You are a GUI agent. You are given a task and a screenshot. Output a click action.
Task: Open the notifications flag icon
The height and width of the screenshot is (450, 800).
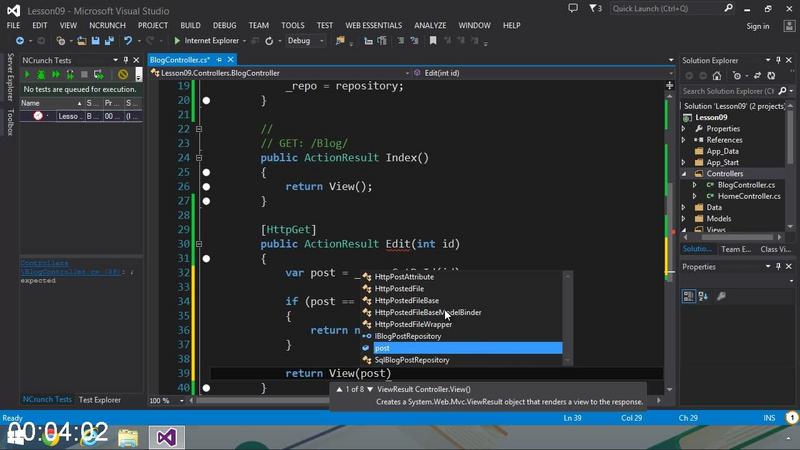pyautogui.click(x=595, y=8)
